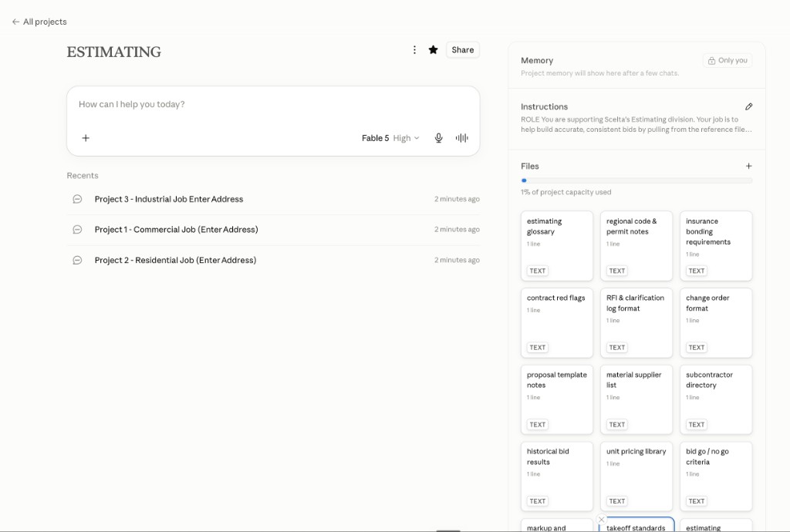Open the Instructions text preview

(x=636, y=124)
